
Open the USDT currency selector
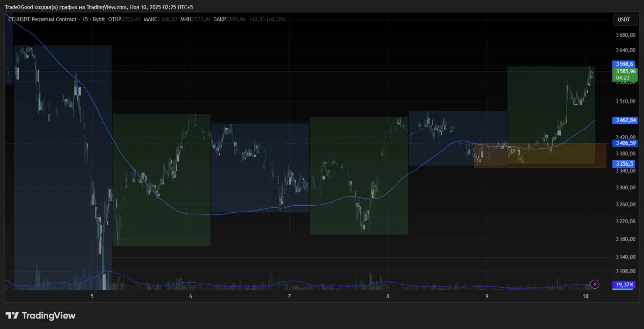624,20
